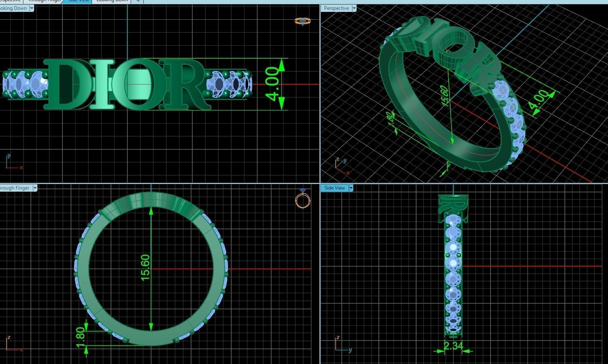Click the axis gizmo in Perspective viewport
608x364 pixels.
coord(341,166)
